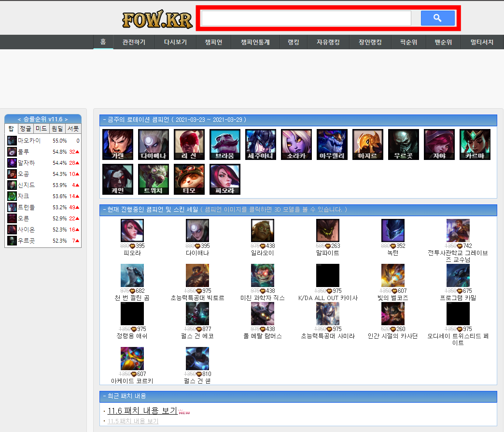Screen dimensions: 504x432
Task: Click the 다이애나 rotation champion icon
Action: coord(154,144)
